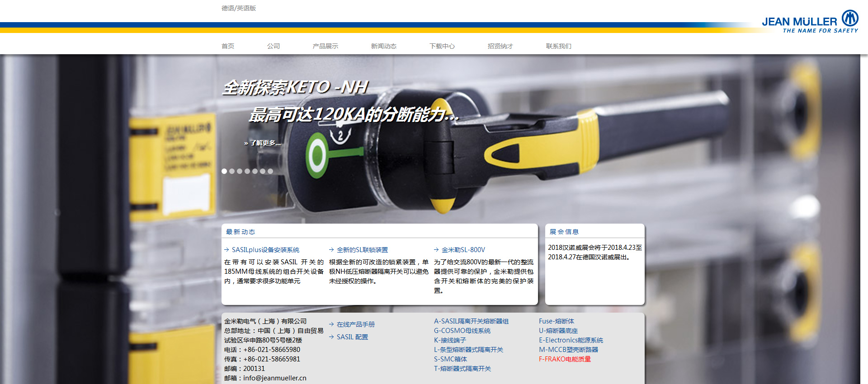The width and height of the screenshot is (868, 384).
Task: Click the 了解更多 link on banner
Action: click(263, 143)
